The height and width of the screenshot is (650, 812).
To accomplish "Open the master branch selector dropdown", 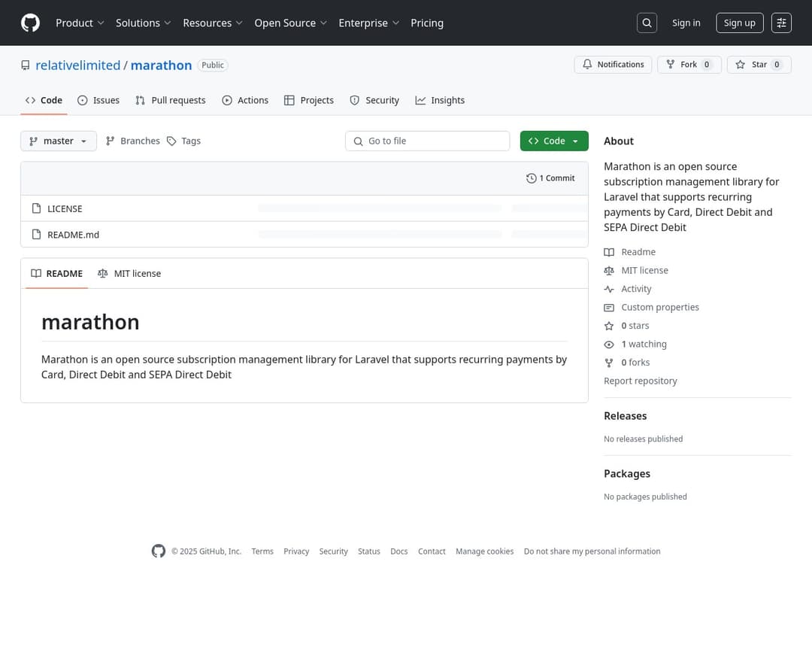I will click(59, 141).
